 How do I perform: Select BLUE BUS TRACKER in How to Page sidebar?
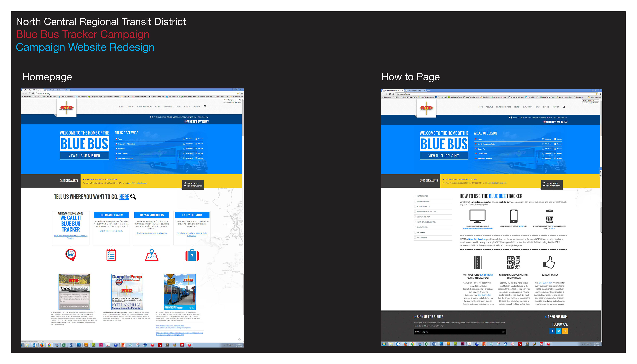point(423,207)
